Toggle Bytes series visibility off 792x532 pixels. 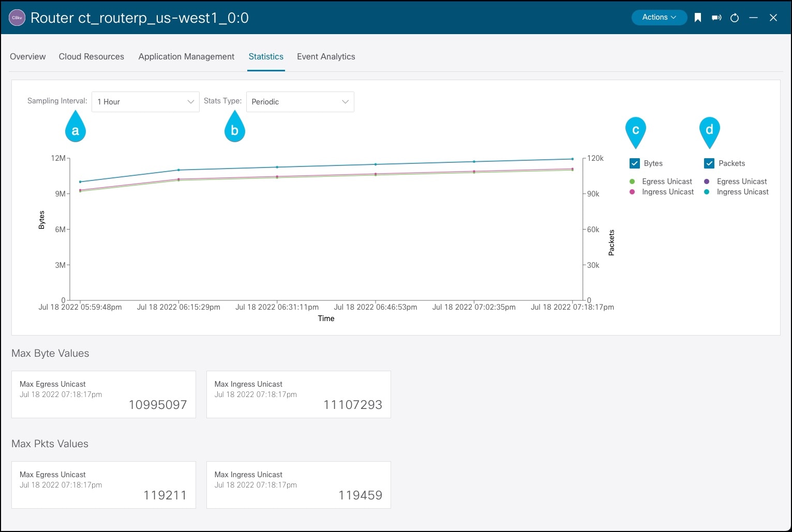[x=635, y=163]
